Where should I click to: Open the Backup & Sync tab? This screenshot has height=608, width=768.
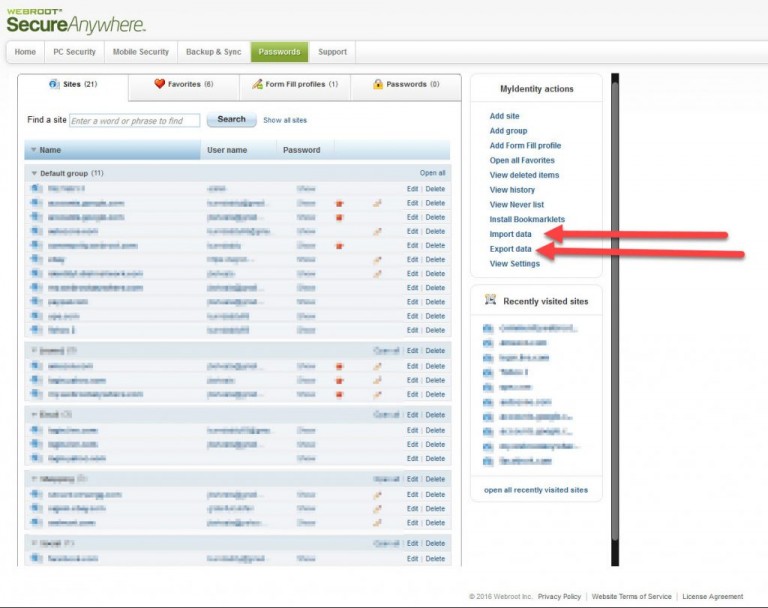tap(213, 52)
